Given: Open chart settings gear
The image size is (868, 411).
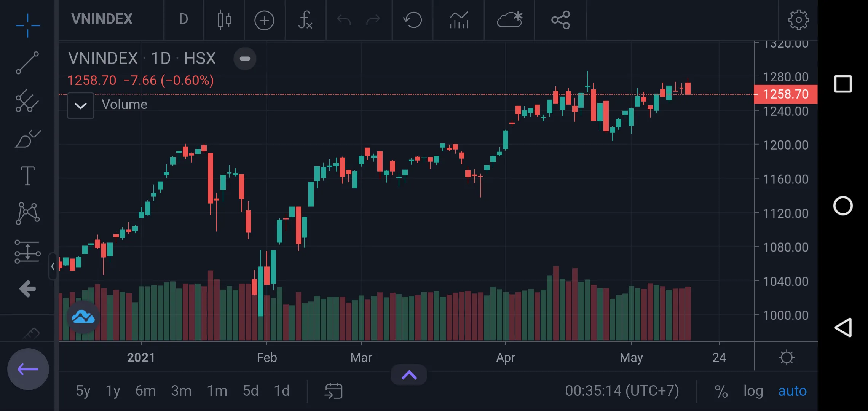Looking at the screenshot, I should pos(798,20).
